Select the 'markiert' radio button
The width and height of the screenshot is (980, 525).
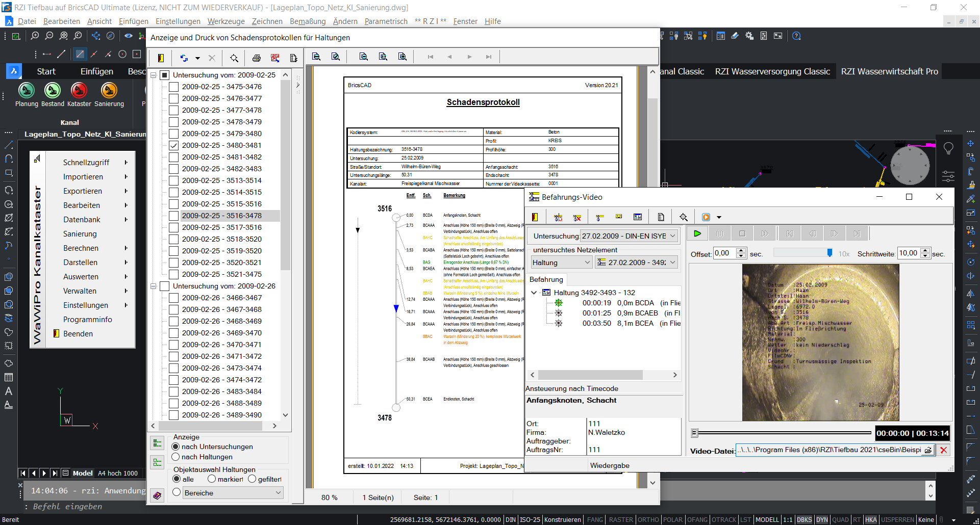pos(212,479)
